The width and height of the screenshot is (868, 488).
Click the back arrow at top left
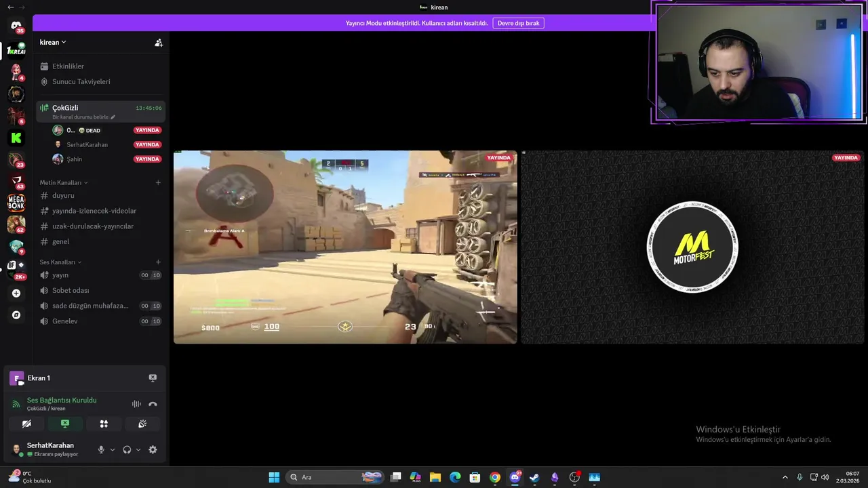[10, 7]
